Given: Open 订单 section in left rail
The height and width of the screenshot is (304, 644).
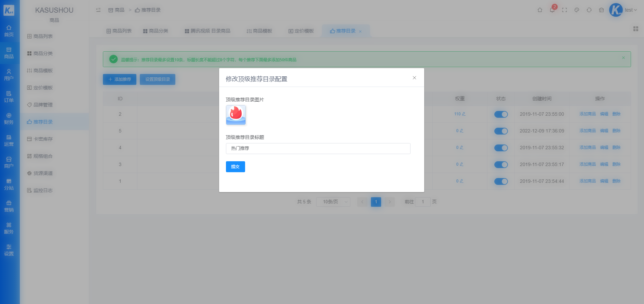Looking at the screenshot, I should coord(9,97).
